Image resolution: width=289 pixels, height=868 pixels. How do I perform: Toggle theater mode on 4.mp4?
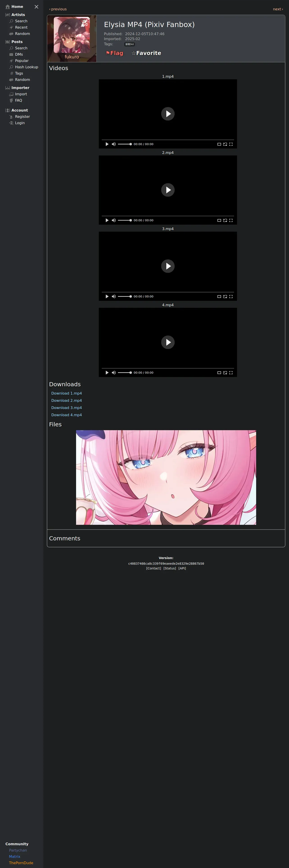[x=219, y=373]
